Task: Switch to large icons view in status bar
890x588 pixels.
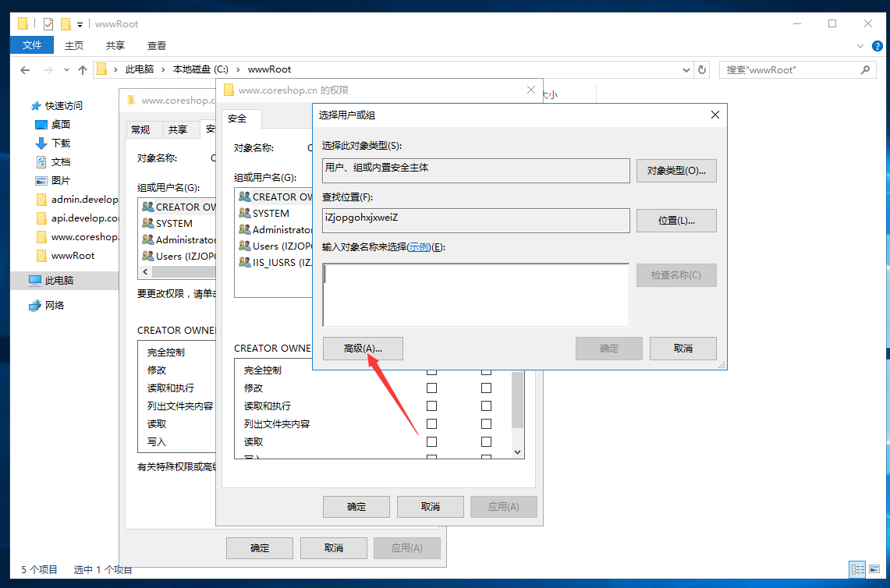Action: (876, 569)
